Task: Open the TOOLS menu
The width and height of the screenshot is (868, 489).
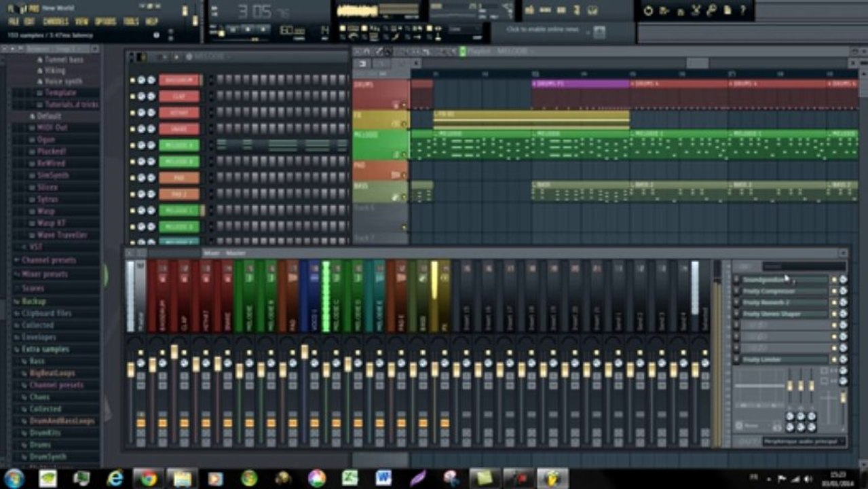Action: click(131, 22)
